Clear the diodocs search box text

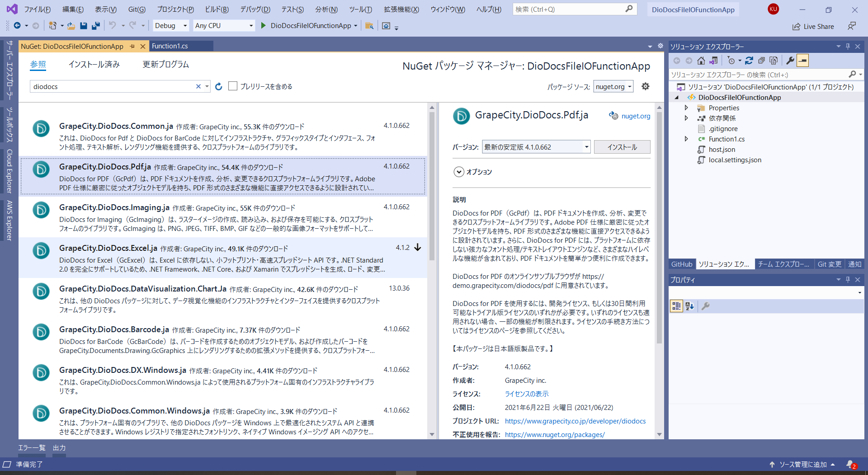coord(198,86)
